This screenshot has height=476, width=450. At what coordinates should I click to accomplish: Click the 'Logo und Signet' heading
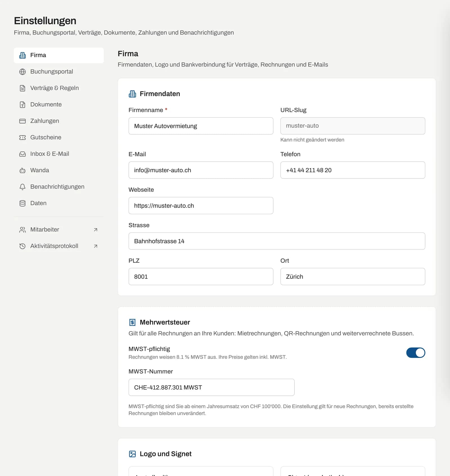coord(166,454)
